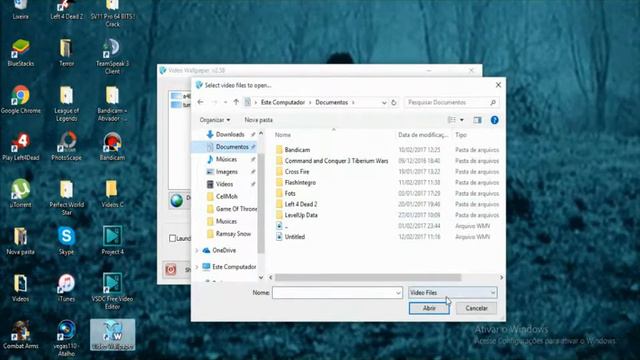This screenshot has width=640, height=360.
Task: Select the Cross Fire folder
Action: 297,171
